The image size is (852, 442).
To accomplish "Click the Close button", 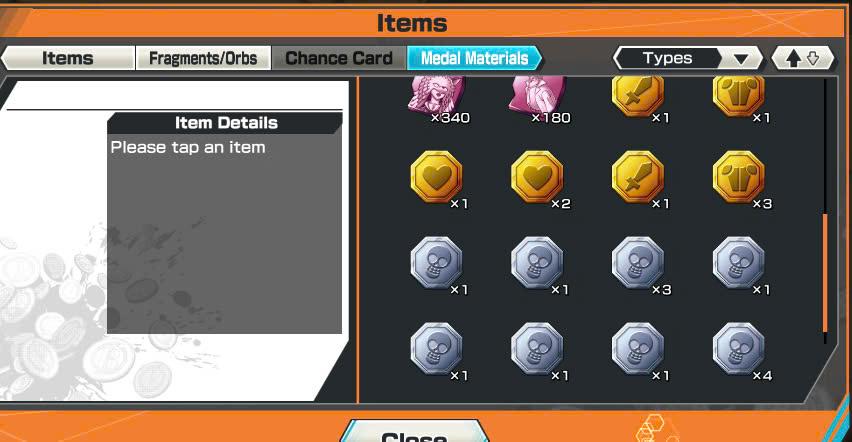I will [x=414, y=432].
